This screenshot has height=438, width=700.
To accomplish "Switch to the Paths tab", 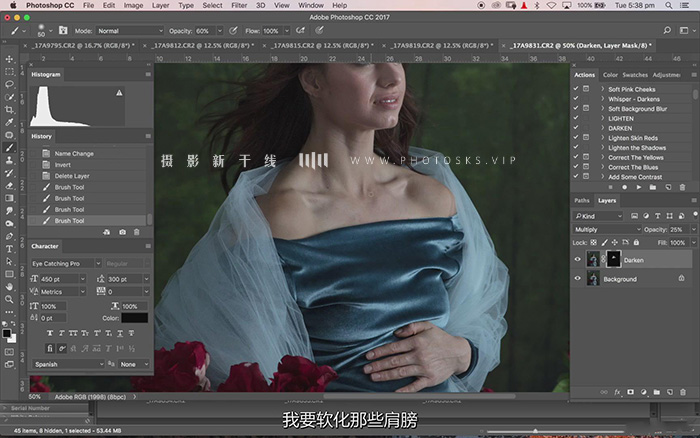I will [582, 200].
